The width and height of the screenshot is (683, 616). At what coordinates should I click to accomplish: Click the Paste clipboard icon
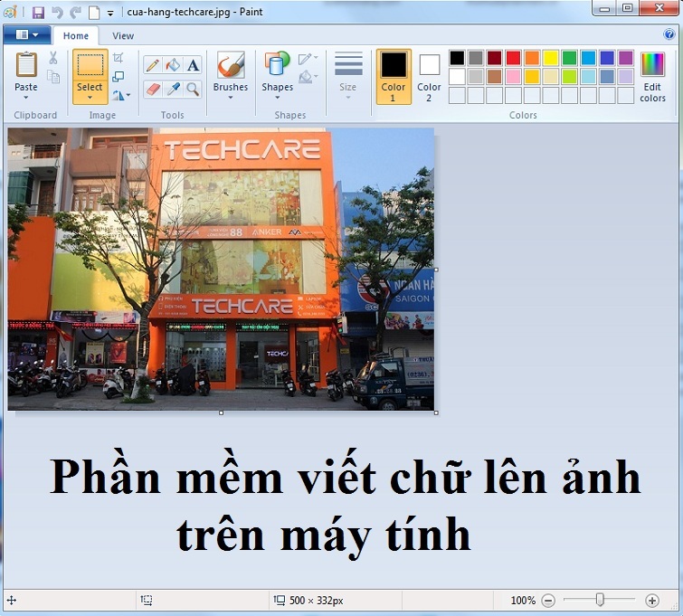(x=26, y=64)
